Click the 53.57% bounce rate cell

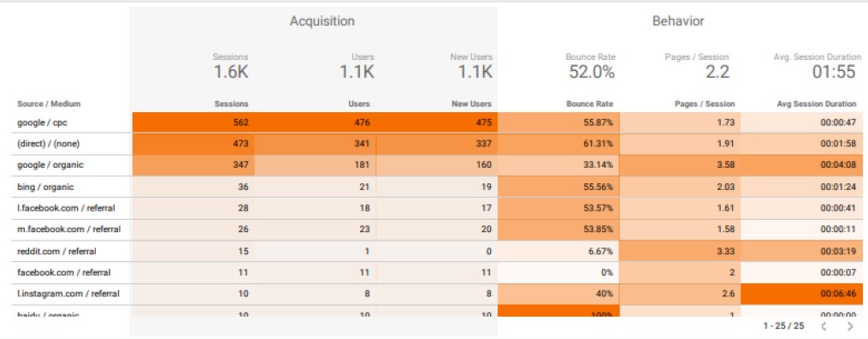coord(558,208)
